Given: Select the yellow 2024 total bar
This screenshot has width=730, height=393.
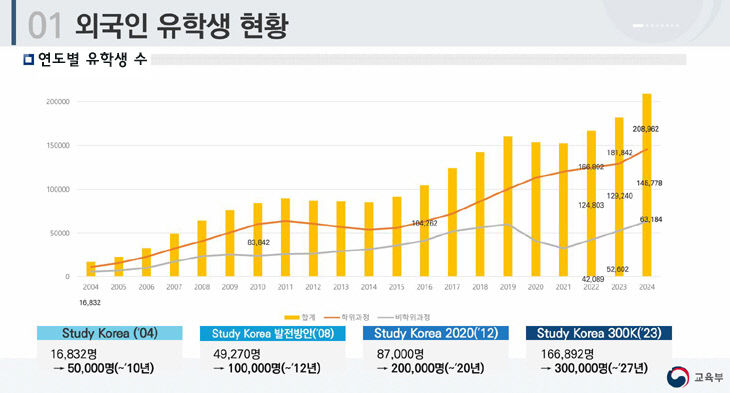Looking at the screenshot, I should coord(647,185).
